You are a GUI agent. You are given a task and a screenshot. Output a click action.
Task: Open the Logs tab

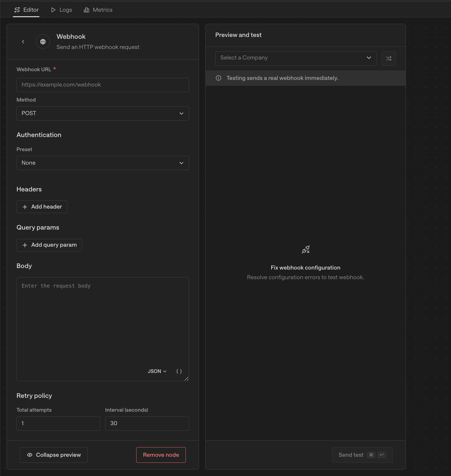(x=61, y=10)
